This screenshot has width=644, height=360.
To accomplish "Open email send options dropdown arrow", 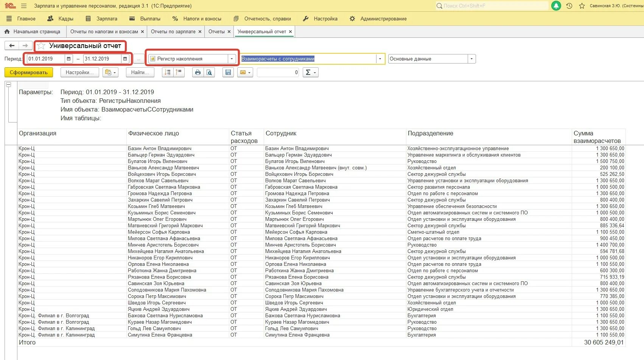I will [250, 72].
